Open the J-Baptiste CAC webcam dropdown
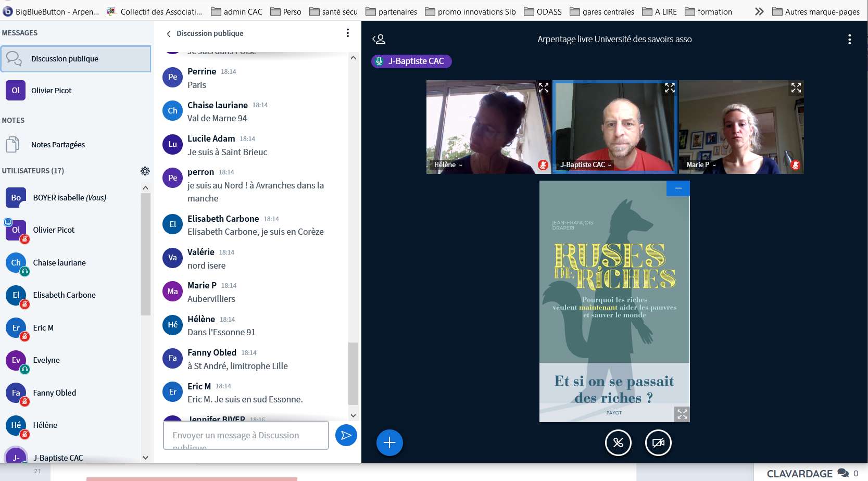The width and height of the screenshot is (868, 481). click(x=586, y=165)
